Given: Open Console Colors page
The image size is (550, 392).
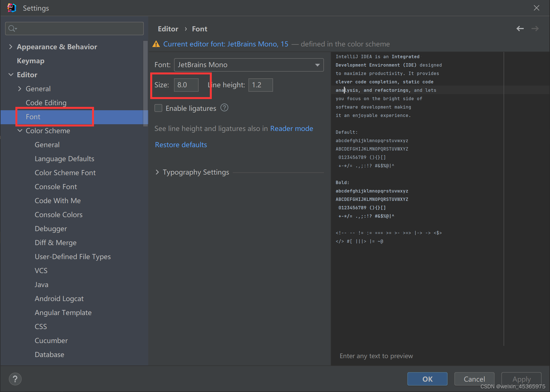Looking at the screenshot, I should click(x=58, y=215).
